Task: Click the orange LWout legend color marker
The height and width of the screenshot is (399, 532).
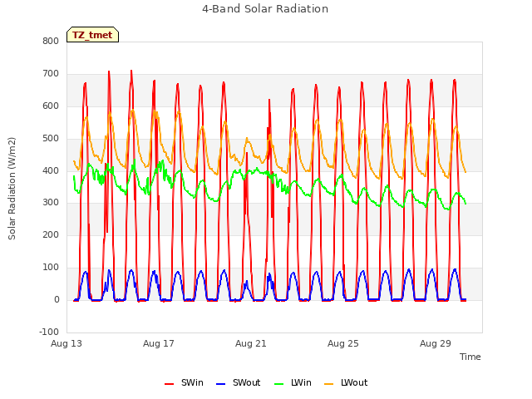Action: tap(329, 384)
